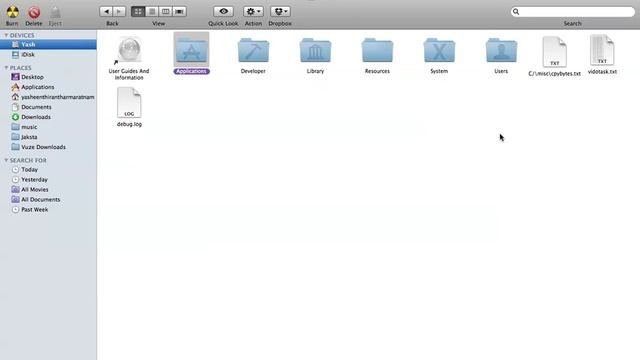Click the Delete toolbar icon
Image resolution: width=640 pixels, height=360 pixels.
(x=34, y=12)
